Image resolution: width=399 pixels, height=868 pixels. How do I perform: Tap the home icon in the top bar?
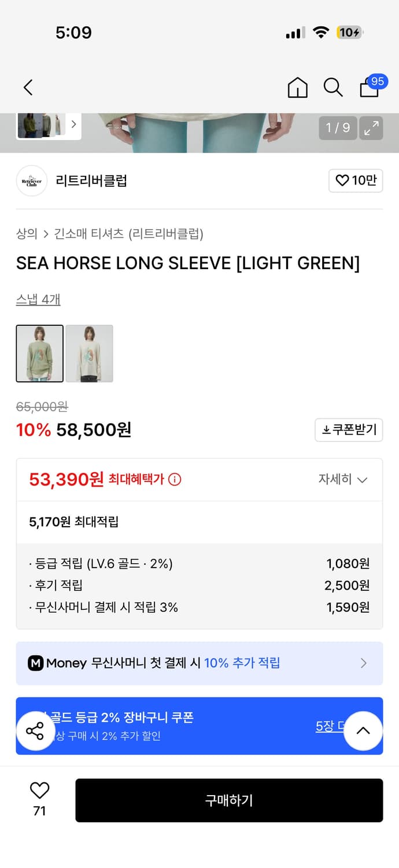[x=297, y=87]
